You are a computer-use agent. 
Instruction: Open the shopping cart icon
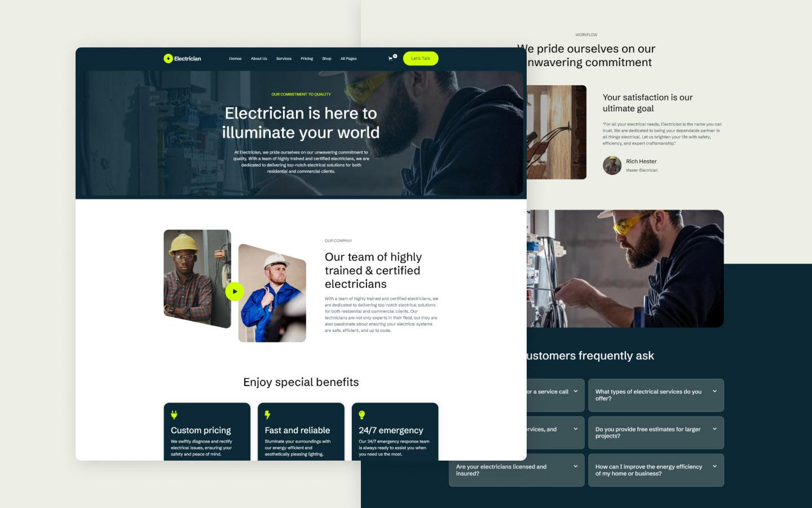(x=391, y=58)
